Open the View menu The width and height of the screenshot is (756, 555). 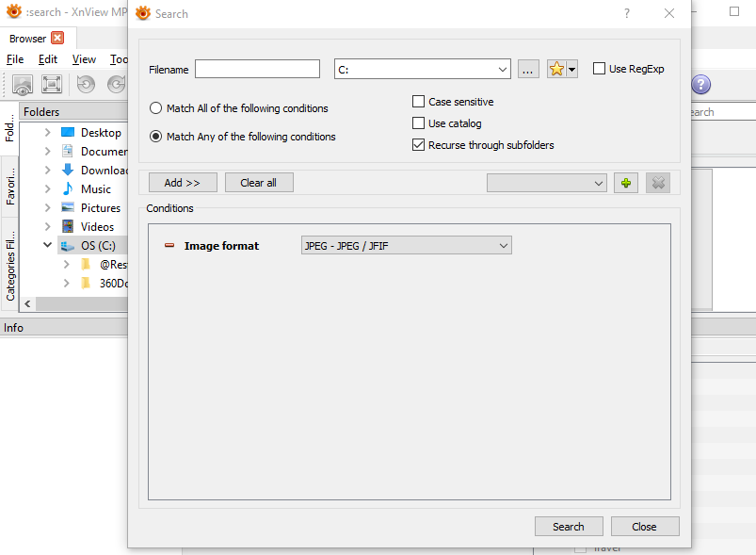click(84, 59)
